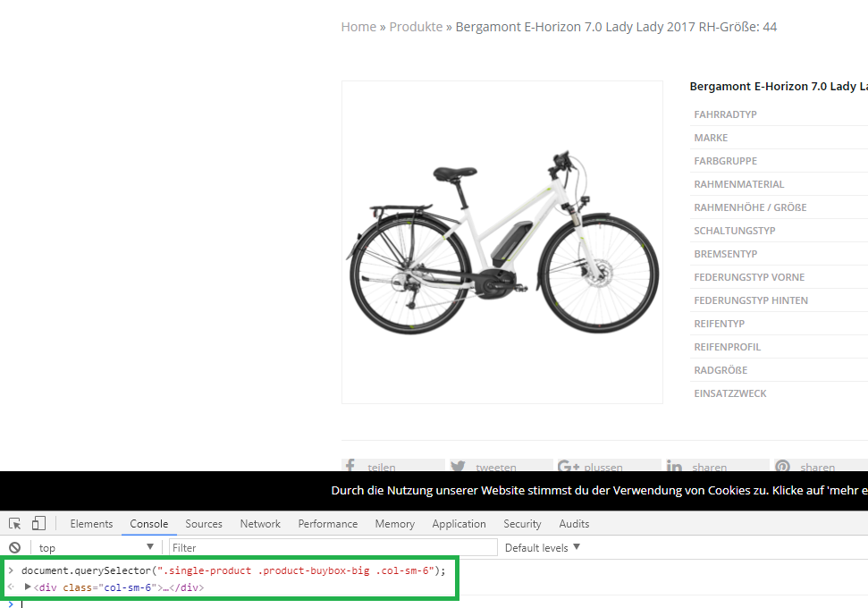
Task: Click the MARKE row label
Action: pyautogui.click(x=711, y=138)
